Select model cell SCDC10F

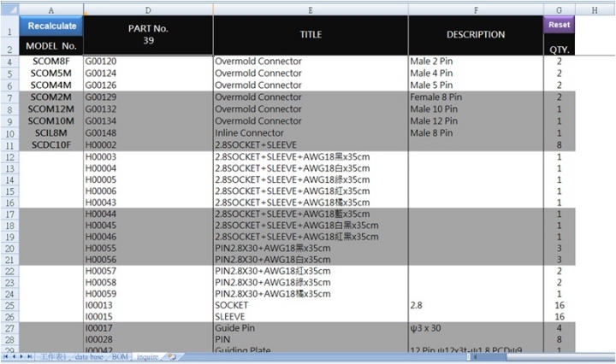click(x=51, y=144)
